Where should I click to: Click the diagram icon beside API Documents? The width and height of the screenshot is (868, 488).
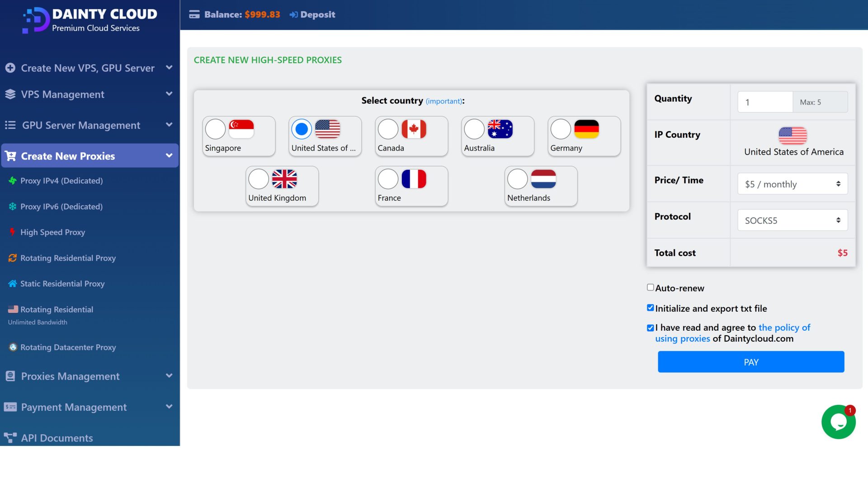[10, 437]
